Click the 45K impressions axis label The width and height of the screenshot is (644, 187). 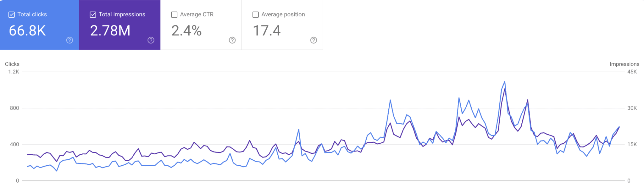(x=632, y=72)
